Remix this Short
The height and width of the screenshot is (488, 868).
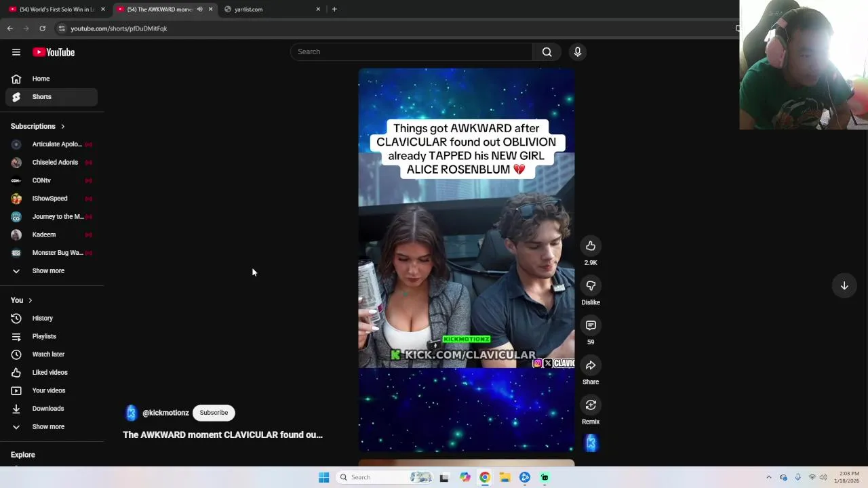pyautogui.click(x=591, y=405)
